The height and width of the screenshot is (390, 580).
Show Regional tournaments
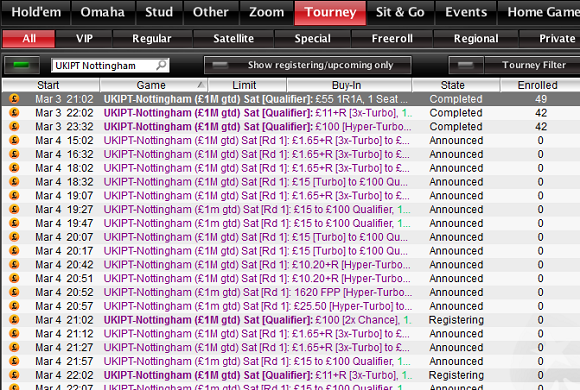[x=476, y=38]
